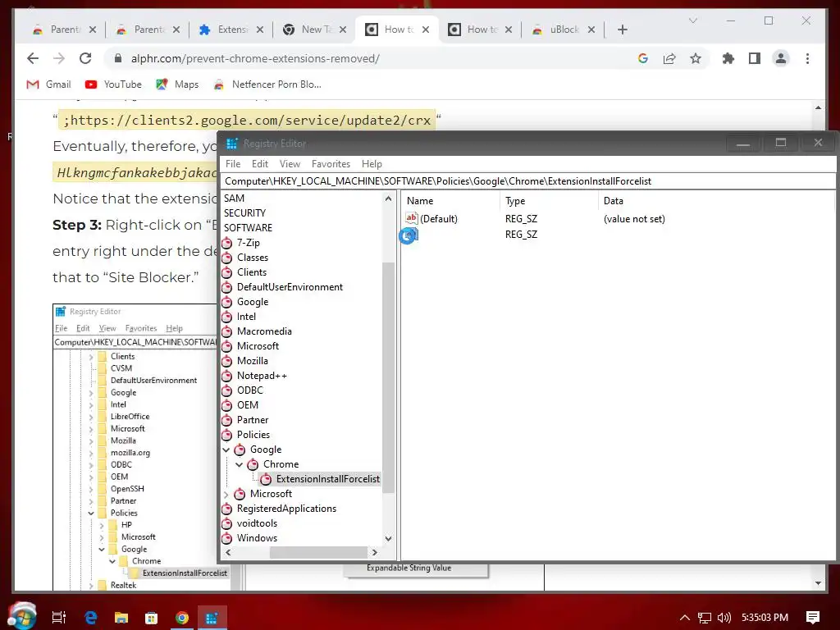Open Chrome extensions puzzle icon

pyautogui.click(x=728, y=58)
